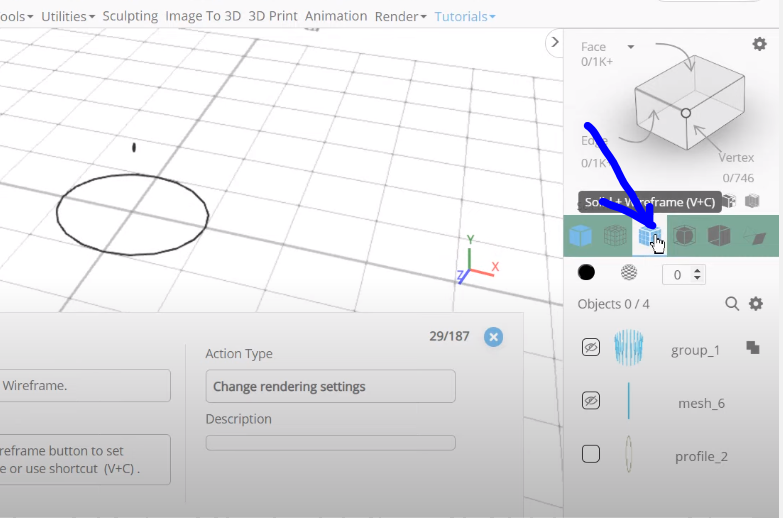Increase the numeric stepper value
783x518 pixels.
[x=697, y=270]
